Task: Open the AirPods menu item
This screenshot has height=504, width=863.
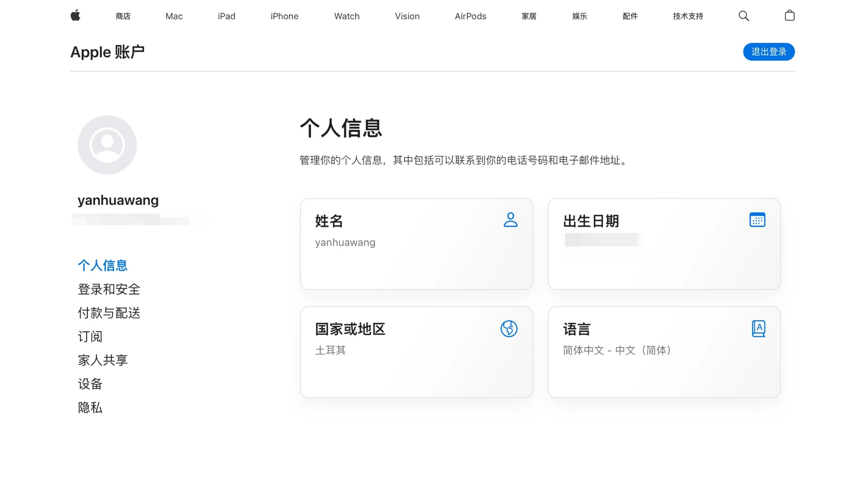Action: click(470, 16)
